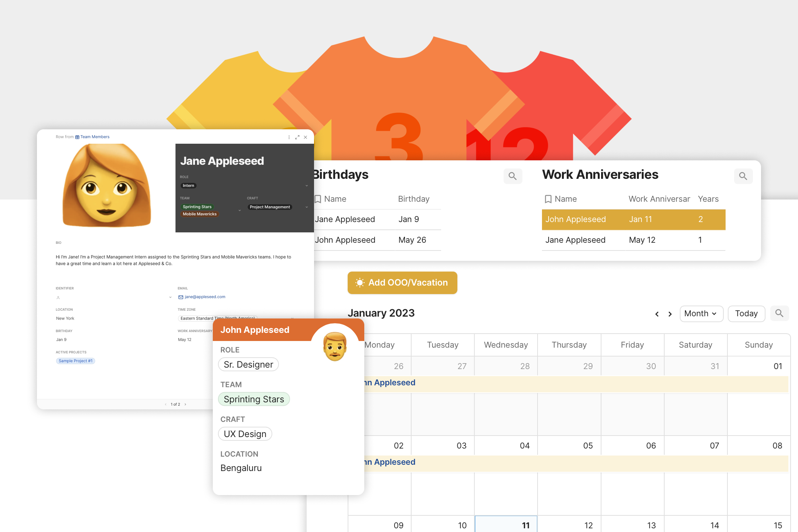Image resolution: width=798 pixels, height=532 pixels.
Task: Click John Appleseed's avatar on card
Action: pos(335,347)
